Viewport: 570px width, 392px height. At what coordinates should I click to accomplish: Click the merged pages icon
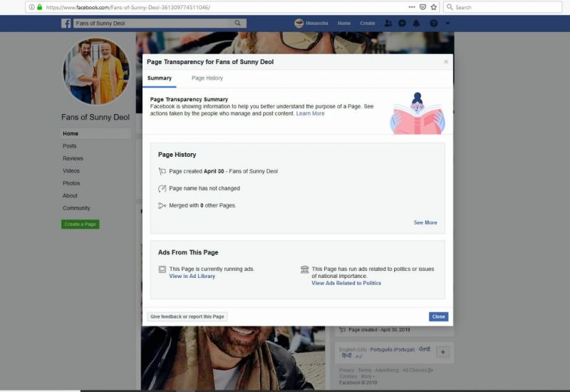162,205
